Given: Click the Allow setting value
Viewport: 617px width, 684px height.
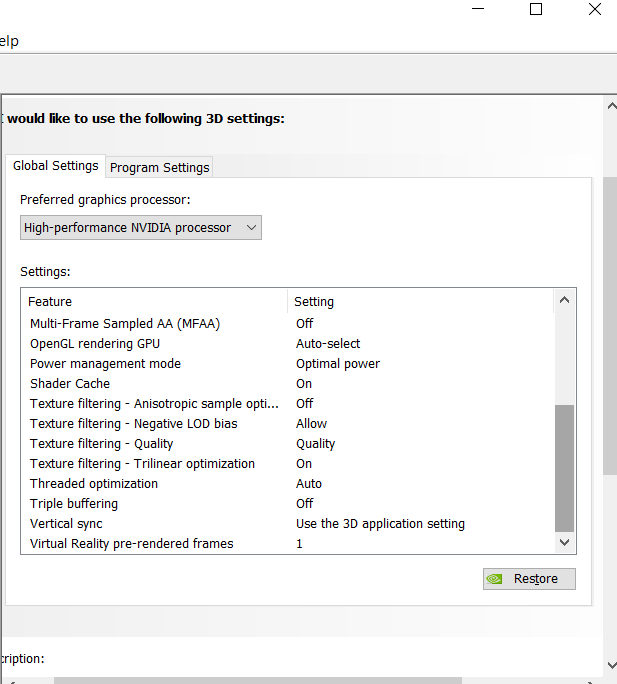Looking at the screenshot, I should [311, 424].
